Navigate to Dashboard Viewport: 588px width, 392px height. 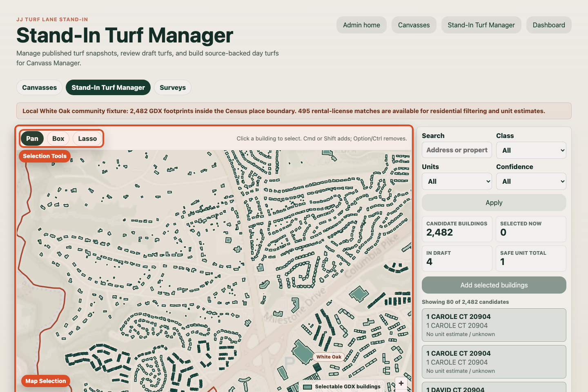(549, 25)
